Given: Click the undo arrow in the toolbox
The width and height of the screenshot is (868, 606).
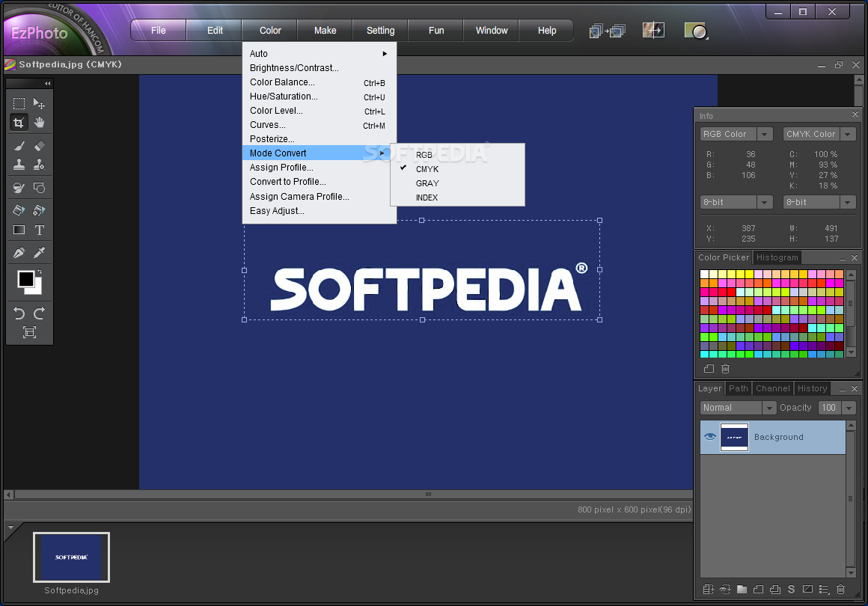Looking at the screenshot, I should (x=19, y=313).
